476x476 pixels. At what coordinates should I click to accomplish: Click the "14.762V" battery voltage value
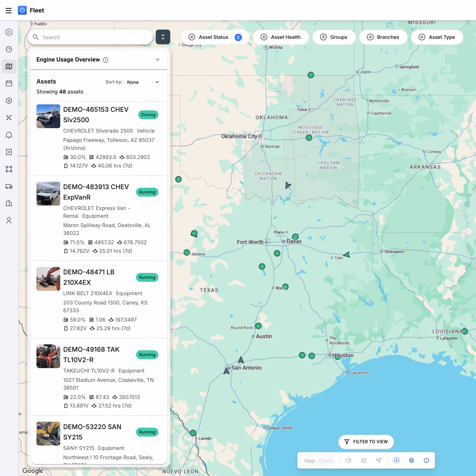click(x=79, y=251)
